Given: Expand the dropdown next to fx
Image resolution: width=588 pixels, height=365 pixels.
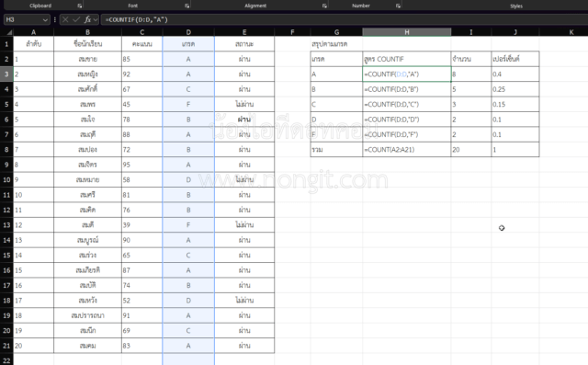Looking at the screenshot, I should pos(96,19).
